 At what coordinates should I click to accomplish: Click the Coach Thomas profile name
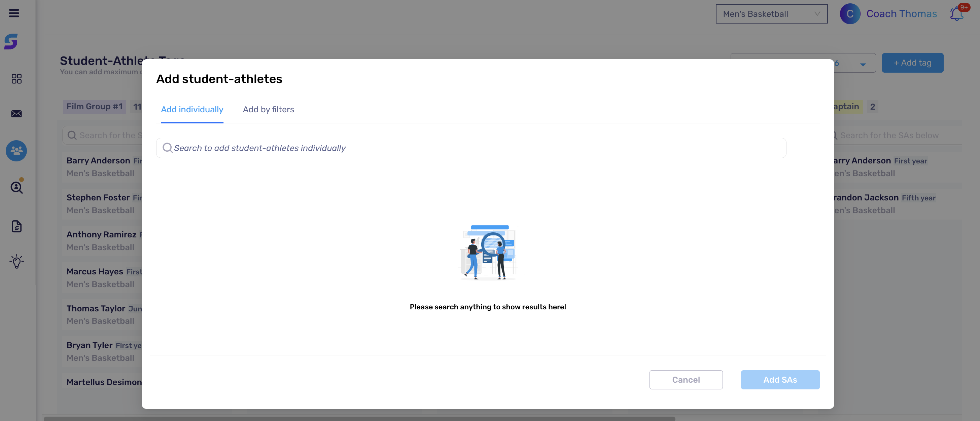pos(901,14)
